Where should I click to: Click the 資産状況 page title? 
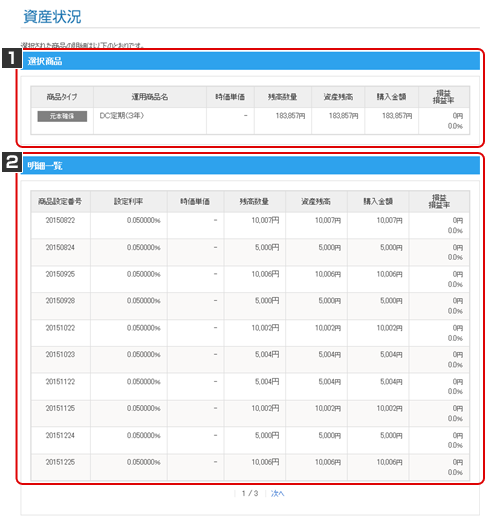tap(52, 17)
